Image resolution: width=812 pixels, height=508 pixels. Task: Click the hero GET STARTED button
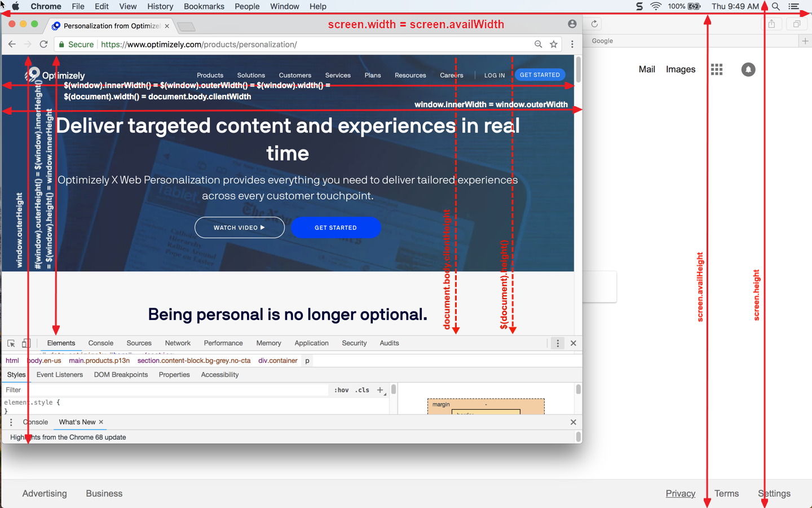coord(336,227)
